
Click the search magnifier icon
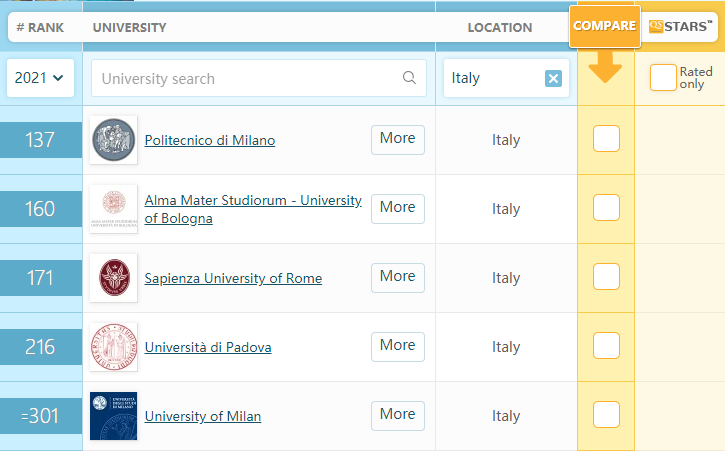point(409,78)
